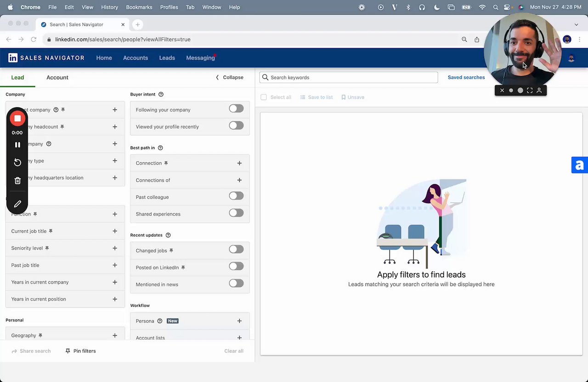Enable the Past colleague filter
This screenshot has width=588, height=382.
click(x=236, y=196)
